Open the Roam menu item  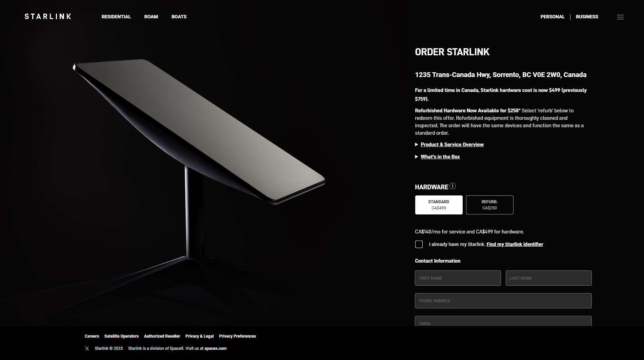151,17
